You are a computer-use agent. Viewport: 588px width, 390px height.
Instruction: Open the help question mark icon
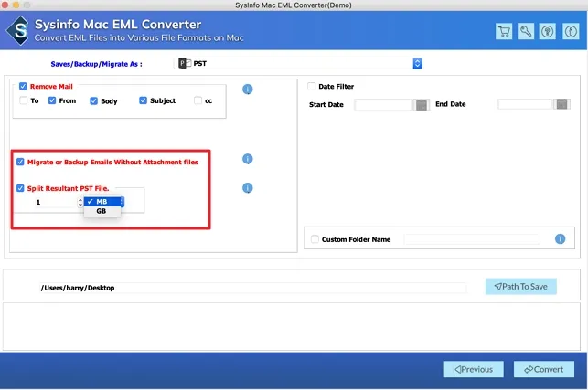(x=548, y=31)
